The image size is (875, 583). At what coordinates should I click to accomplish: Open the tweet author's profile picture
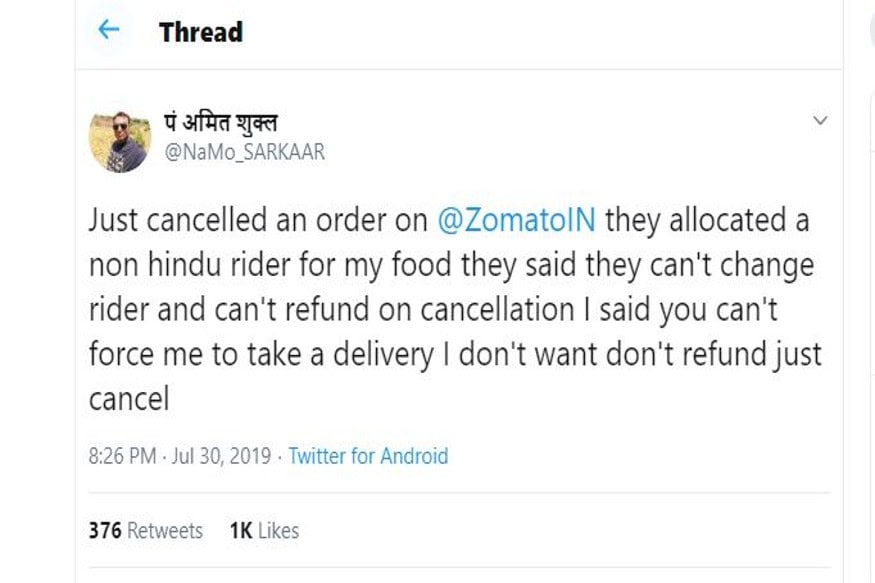tap(119, 140)
